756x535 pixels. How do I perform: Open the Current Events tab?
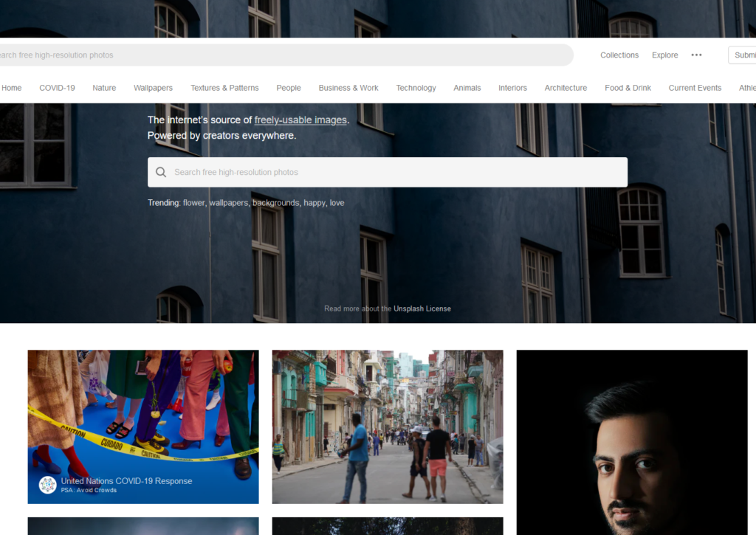pyautogui.click(x=695, y=88)
